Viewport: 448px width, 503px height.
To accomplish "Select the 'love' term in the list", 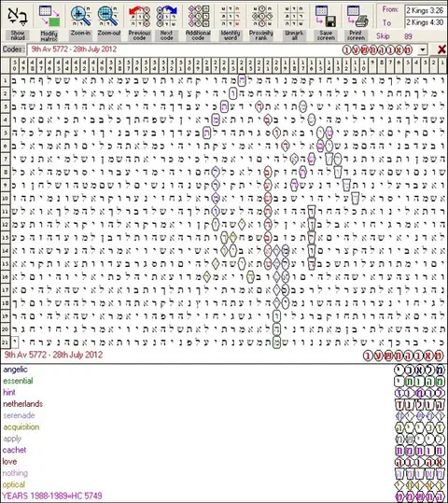I will [9, 462].
